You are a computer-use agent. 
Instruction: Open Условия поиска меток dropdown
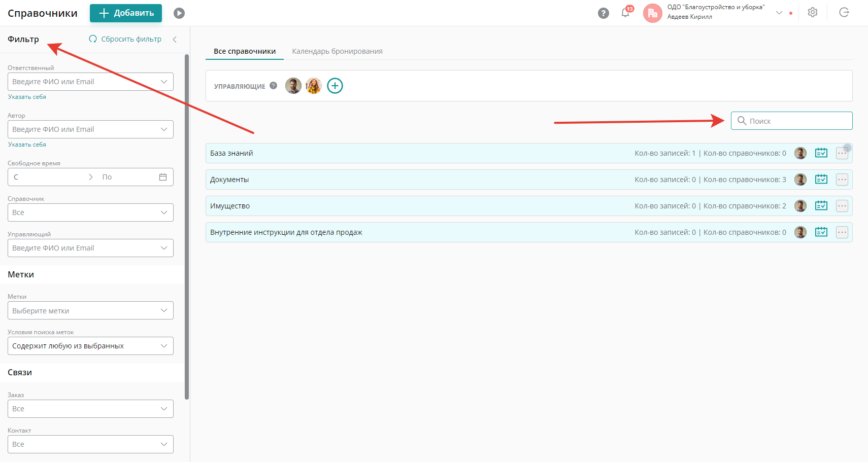click(x=90, y=346)
